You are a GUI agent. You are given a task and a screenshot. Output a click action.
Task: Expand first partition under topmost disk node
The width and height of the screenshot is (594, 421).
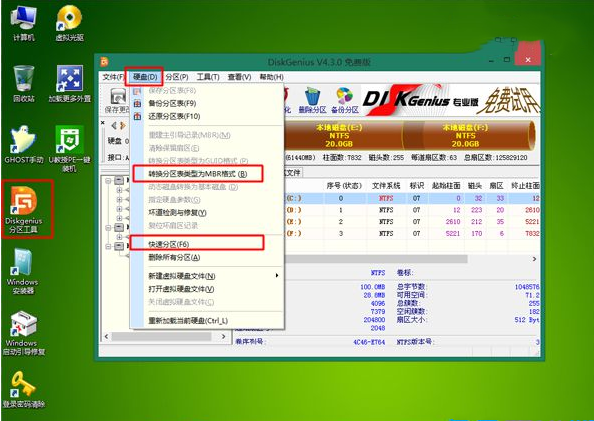(x=119, y=190)
